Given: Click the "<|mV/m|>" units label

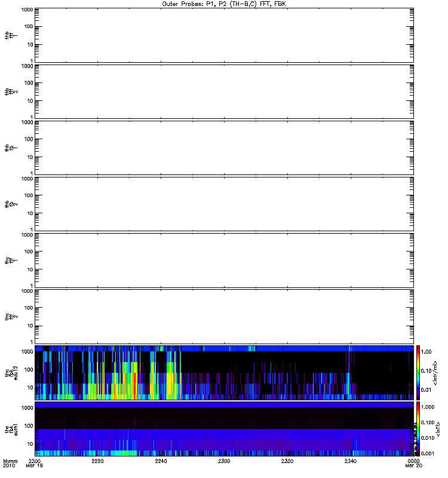Looking at the screenshot, I should tap(435, 373).
